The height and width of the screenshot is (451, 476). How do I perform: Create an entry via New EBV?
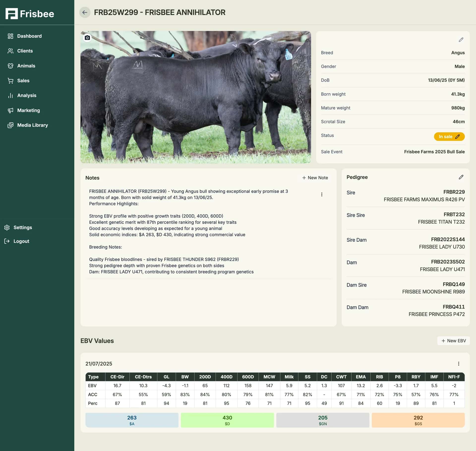[x=453, y=341]
